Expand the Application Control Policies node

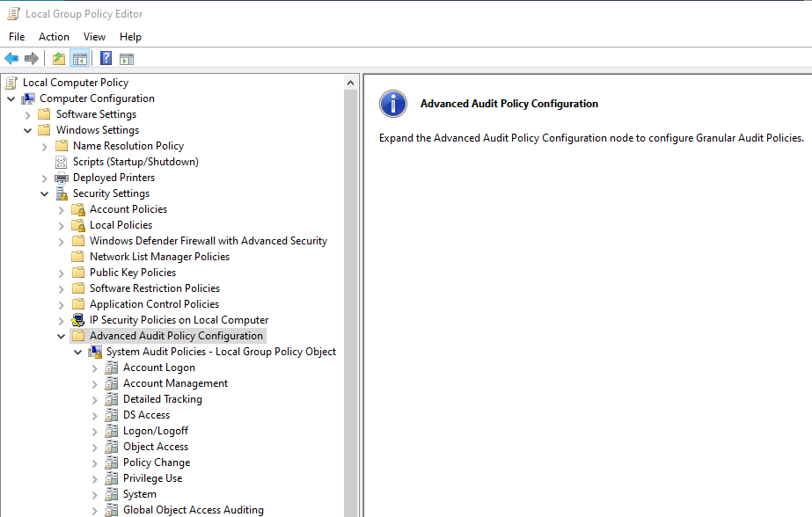pyautogui.click(x=61, y=305)
